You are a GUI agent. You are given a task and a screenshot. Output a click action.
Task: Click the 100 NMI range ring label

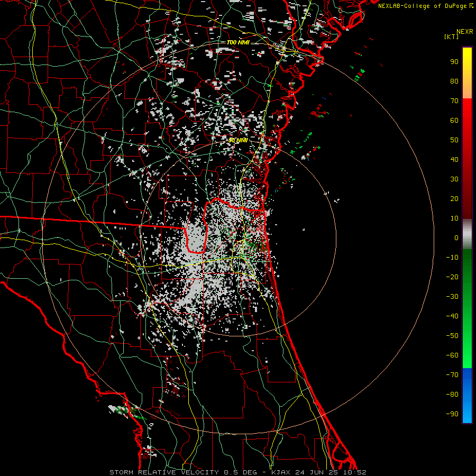tap(239, 42)
